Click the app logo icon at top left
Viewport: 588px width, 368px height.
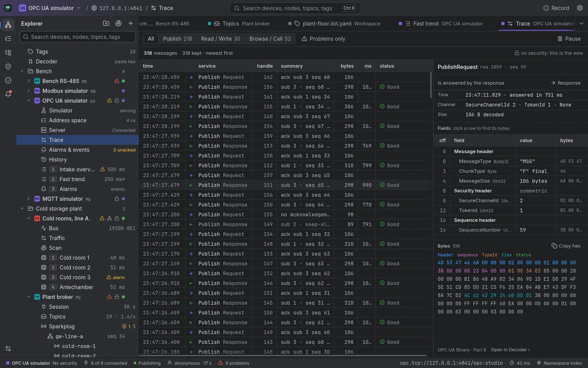pos(8,8)
